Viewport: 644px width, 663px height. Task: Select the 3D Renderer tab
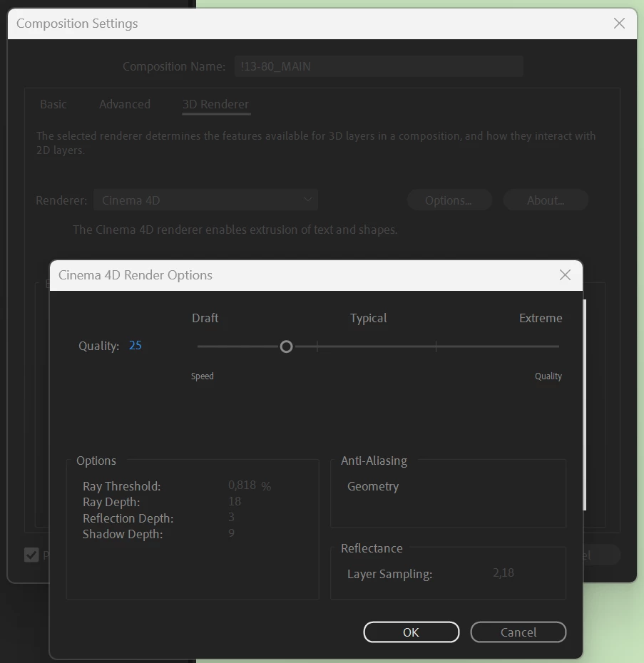(216, 104)
